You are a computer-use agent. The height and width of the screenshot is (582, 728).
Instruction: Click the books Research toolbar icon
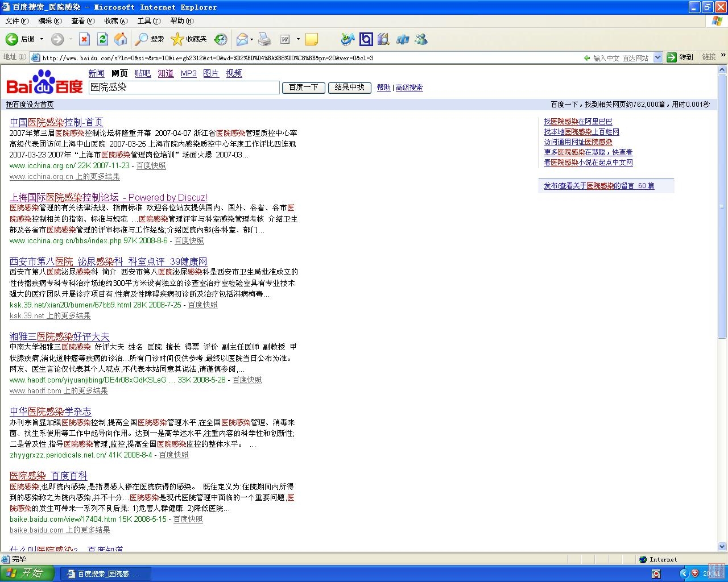[x=384, y=39]
